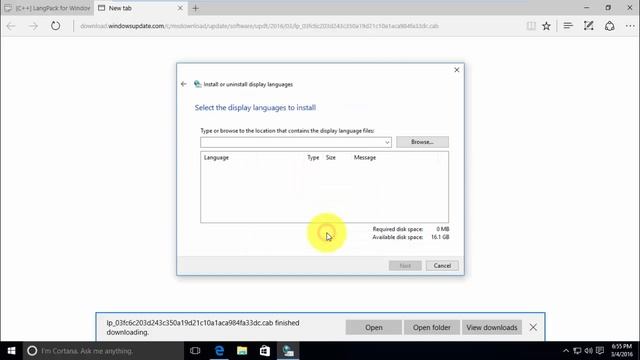Click the address bar URL

pyautogui.click(x=259, y=26)
